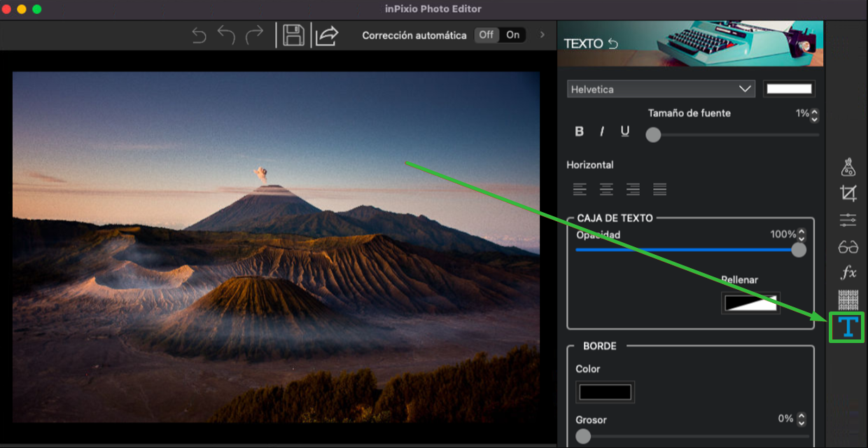
Task: Click the "Grosor" label
Action: [591, 419]
